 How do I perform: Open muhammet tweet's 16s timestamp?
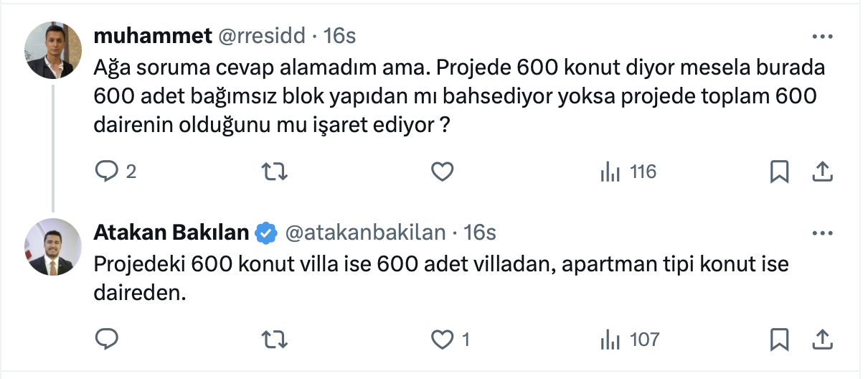coord(339,35)
